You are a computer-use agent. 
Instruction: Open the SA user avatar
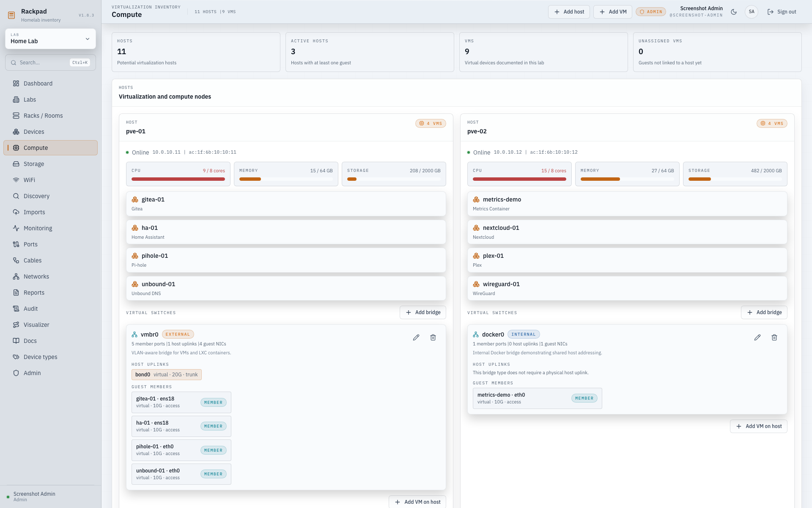[752, 12]
